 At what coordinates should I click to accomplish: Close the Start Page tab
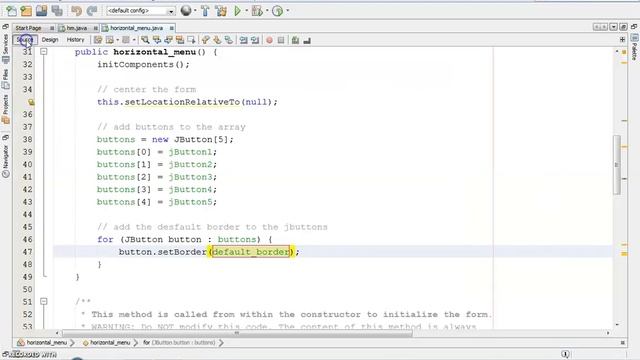52,28
